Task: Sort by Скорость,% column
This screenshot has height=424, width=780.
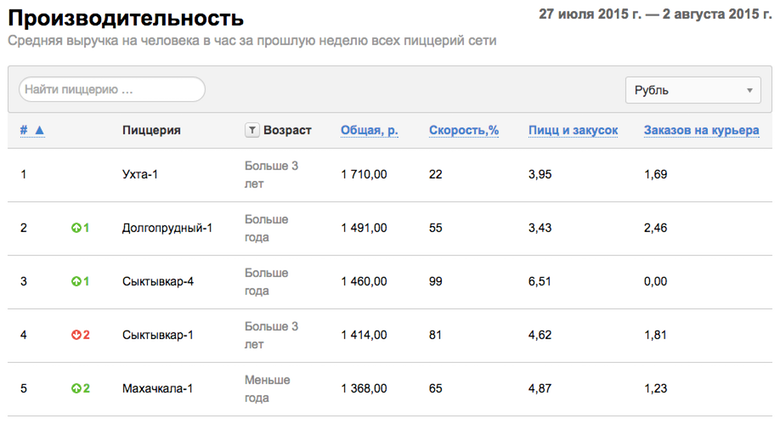Action: 464,130
